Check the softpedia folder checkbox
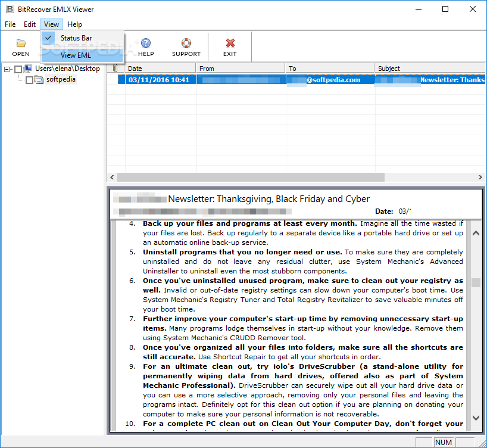The width and height of the screenshot is (487, 448). (29, 80)
